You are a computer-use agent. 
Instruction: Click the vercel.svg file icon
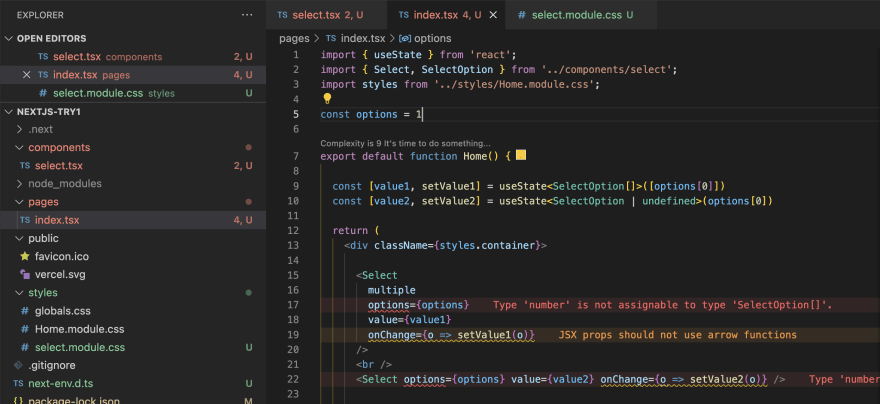coord(25,274)
